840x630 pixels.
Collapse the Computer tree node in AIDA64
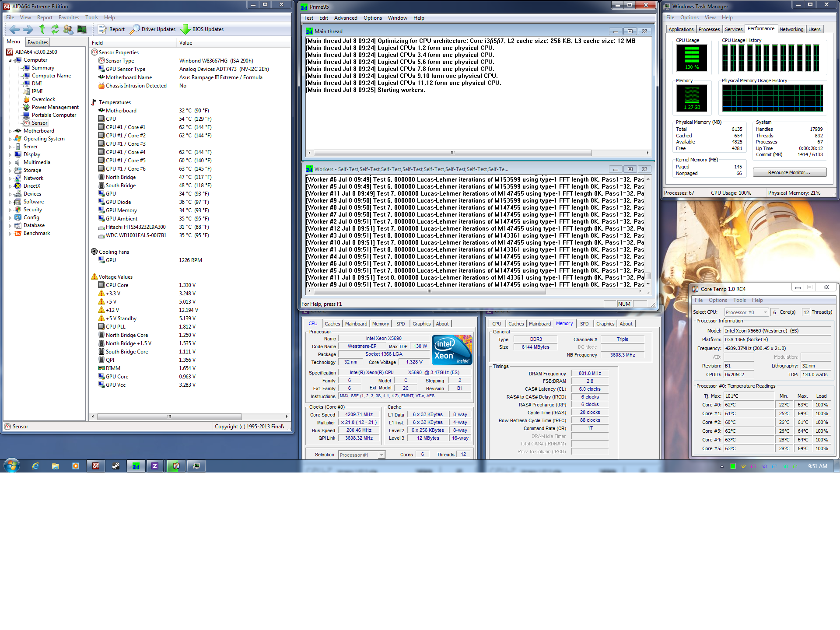10,60
